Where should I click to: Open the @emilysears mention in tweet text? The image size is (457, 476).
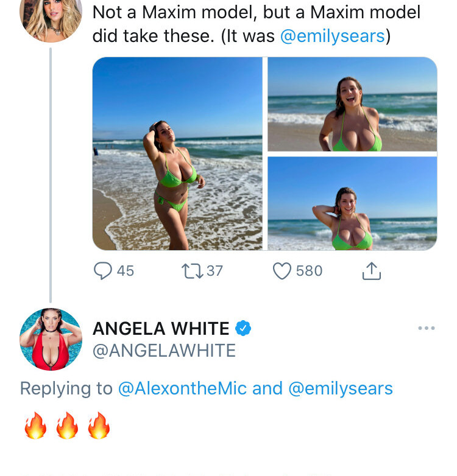click(333, 36)
